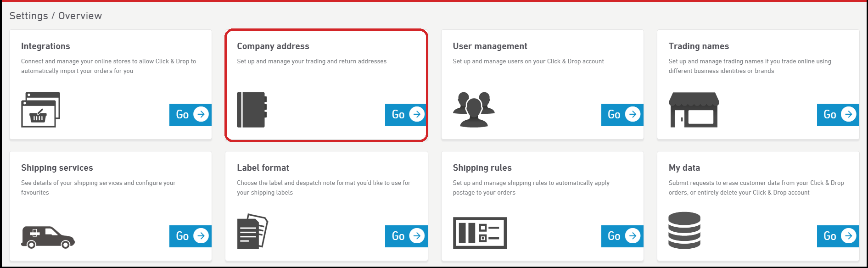
Task: Click the Integrations shopping basket windows icon
Action: (x=41, y=110)
